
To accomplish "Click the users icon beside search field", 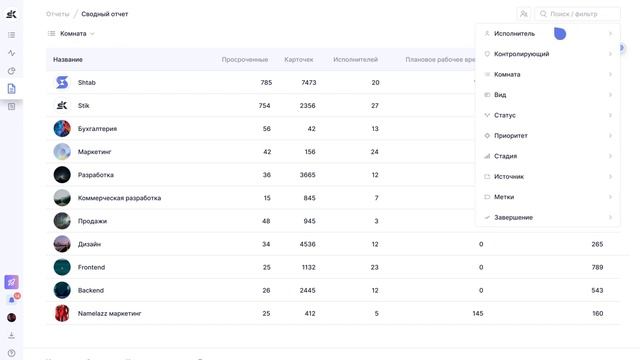I will (x=524, y=14).
